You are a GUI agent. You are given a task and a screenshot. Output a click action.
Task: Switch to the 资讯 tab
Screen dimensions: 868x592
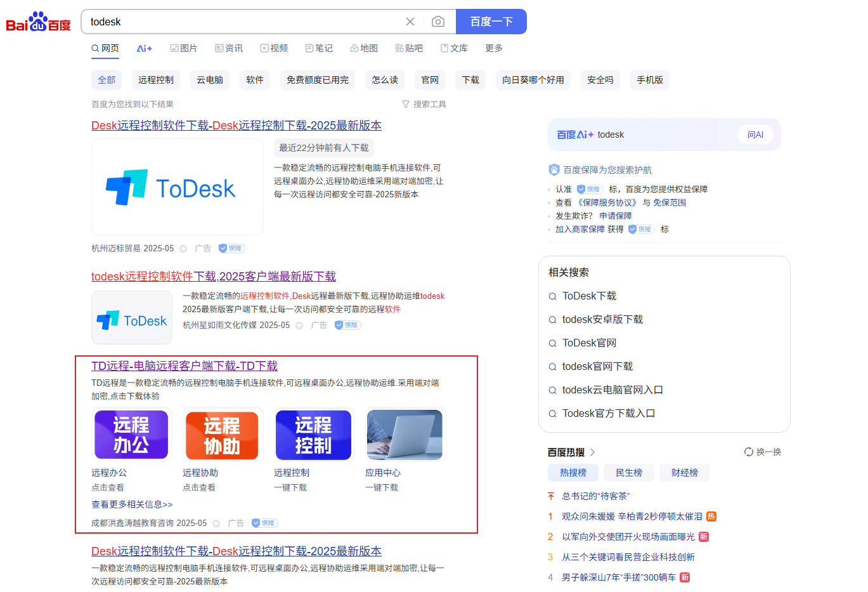[229, 48]
